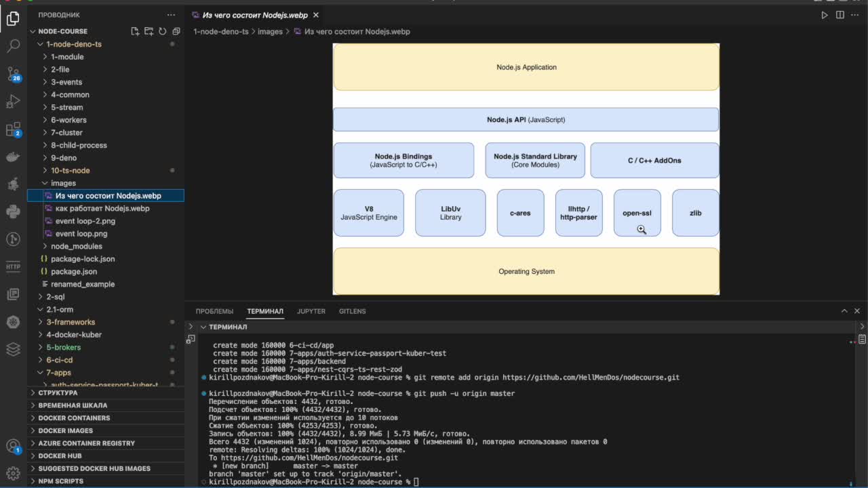Refresh the explorer tree
The image size is (868, 488).
pos(162,31)
